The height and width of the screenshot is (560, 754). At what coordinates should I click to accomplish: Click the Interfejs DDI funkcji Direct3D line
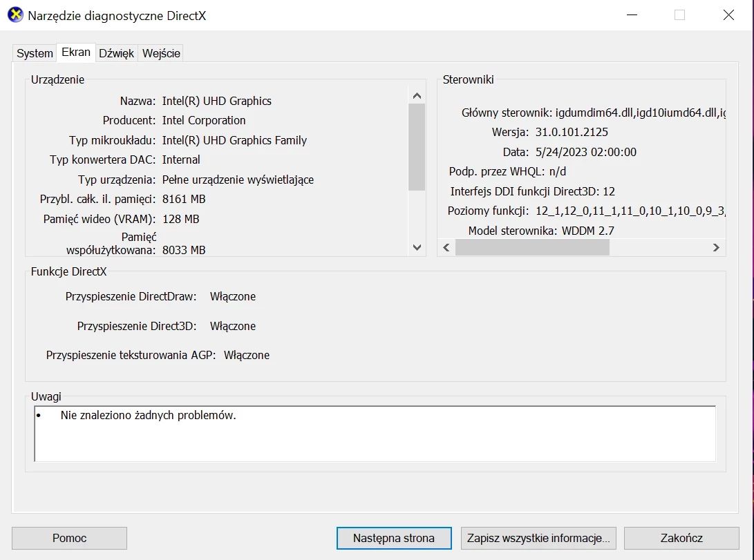pos(532,191)
